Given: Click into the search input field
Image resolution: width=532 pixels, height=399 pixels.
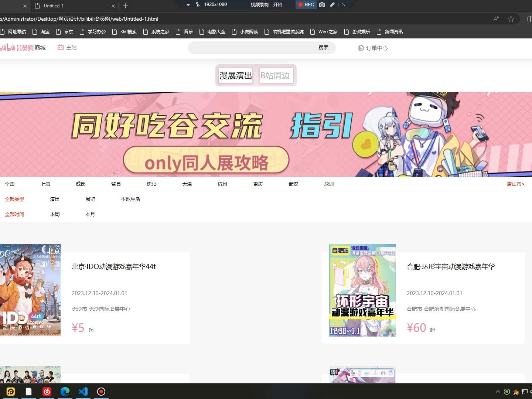Looking at the screenshot, I should click(x=251, y=48).
